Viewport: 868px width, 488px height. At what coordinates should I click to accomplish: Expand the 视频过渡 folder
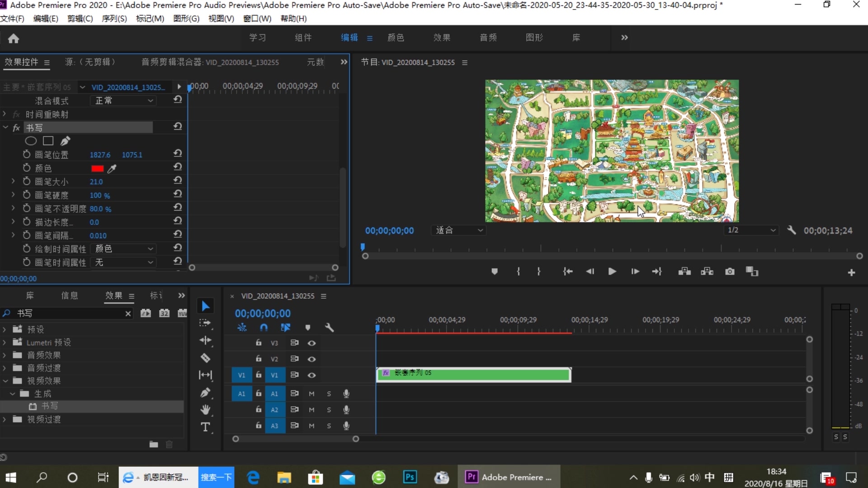5,419
